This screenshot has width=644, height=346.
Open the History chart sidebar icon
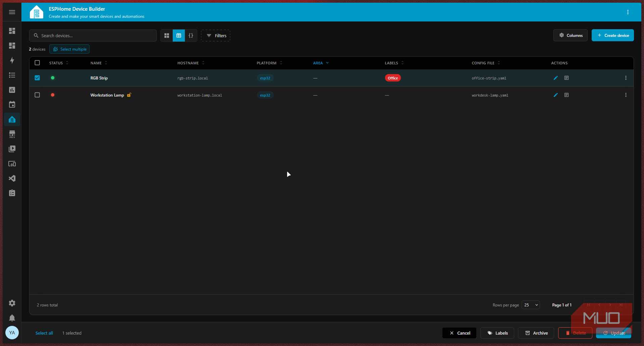[x=12, y=90]
